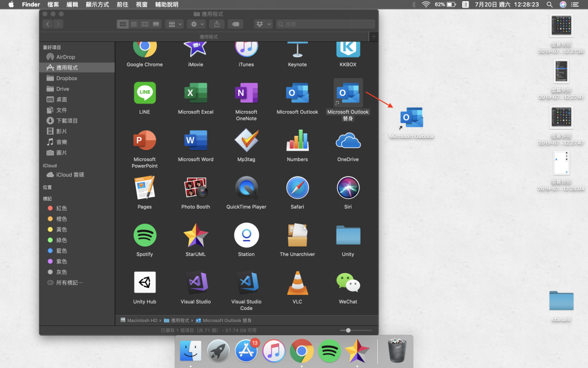Image resolution: width=588 pixels, height=368 pixels.
Task: Open the Dropbox toolbar dropdown
Action: click(263, 24)
